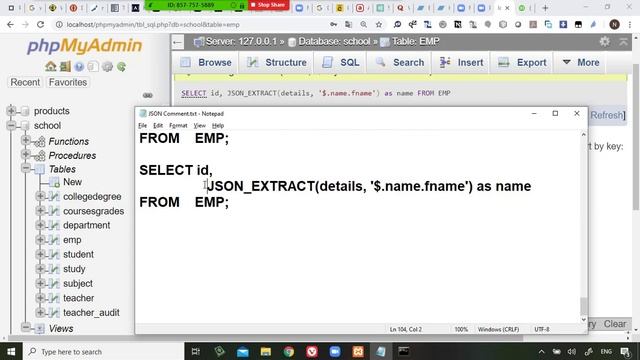
Task: Open browser profile avatar N
Action: (x=614, y=24)
